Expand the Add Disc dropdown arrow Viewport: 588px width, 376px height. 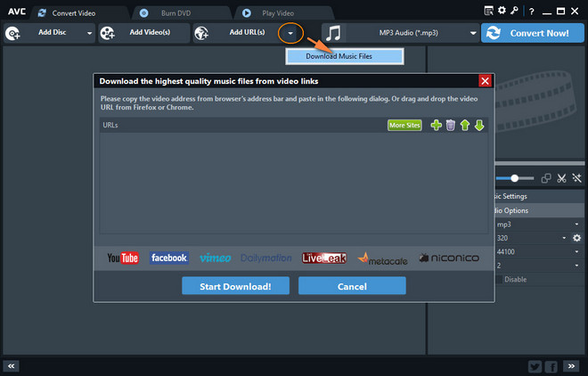point(89,33)
